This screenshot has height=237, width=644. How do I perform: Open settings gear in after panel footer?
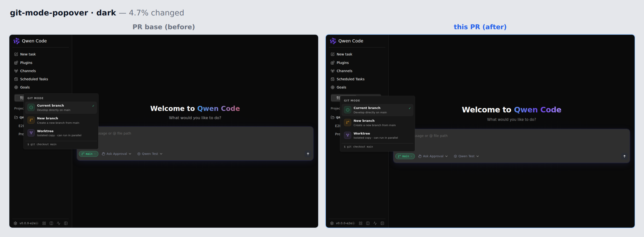click(x=332, y=223)
